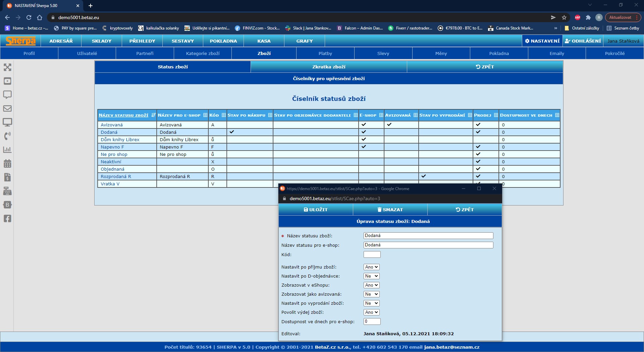Open the chat bubble sidebar icon
Screen dimensions: 644x352
(x=7, y=95)
